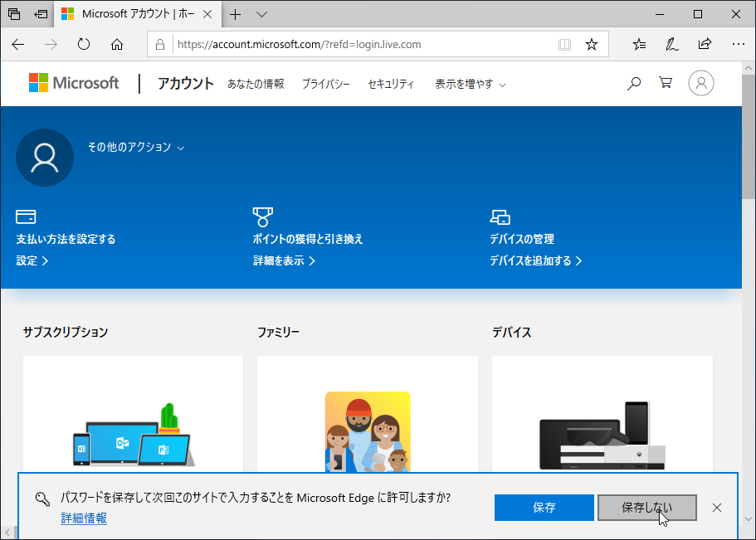Expand その他のアクション dropdown
This screenshot has width=756, height=540.
point(136,147)
